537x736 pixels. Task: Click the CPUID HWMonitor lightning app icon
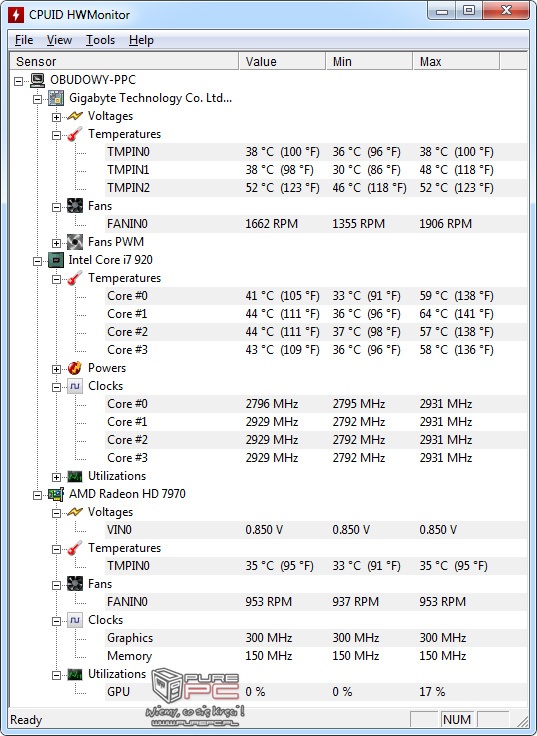pos(16,15)
